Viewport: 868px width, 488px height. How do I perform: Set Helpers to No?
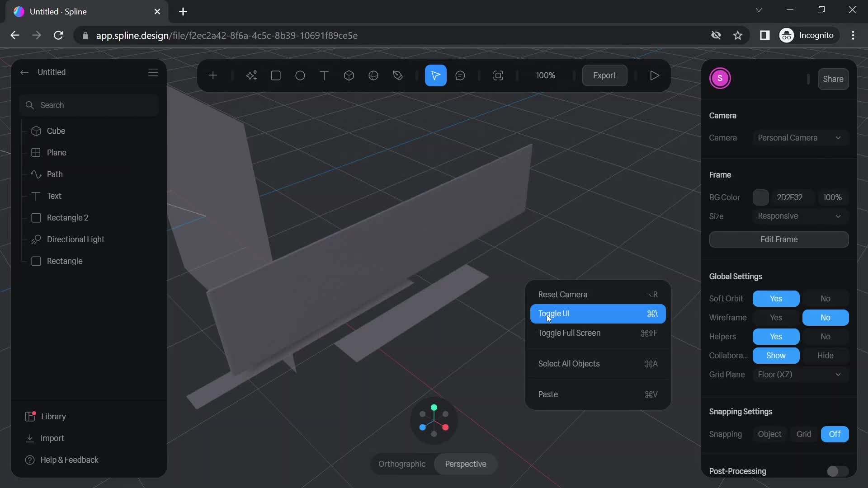pos(826,337)
